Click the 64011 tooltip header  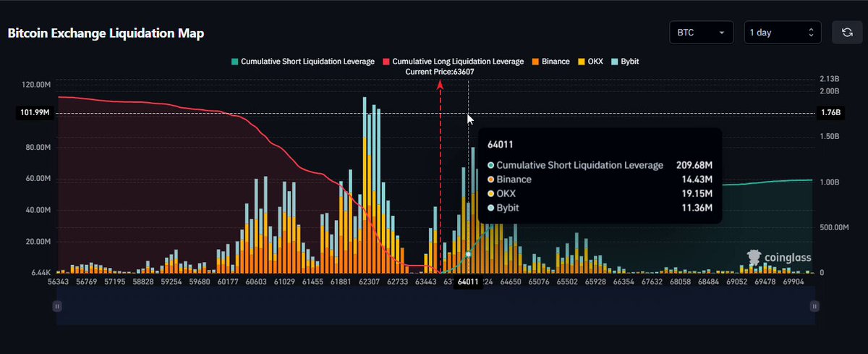coord(501,145)
